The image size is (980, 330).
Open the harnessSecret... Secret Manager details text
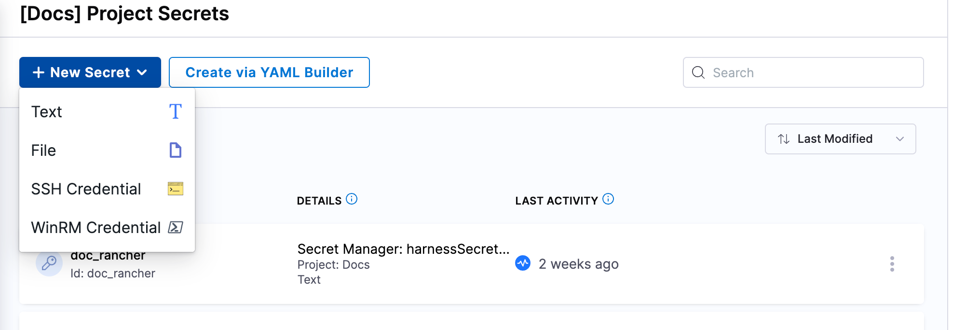[403, 249]
